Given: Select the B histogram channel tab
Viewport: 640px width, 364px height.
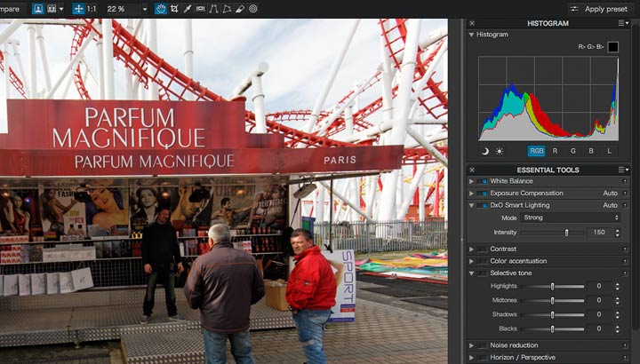Looking at the screenshot, I should pyautogui.click(x=591, y=151).
